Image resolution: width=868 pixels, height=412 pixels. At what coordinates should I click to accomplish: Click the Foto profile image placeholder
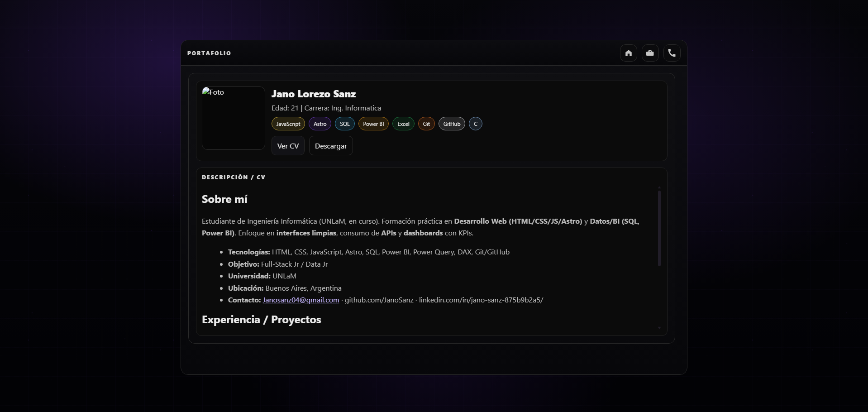pyautogui.click(x=233, y=118)
